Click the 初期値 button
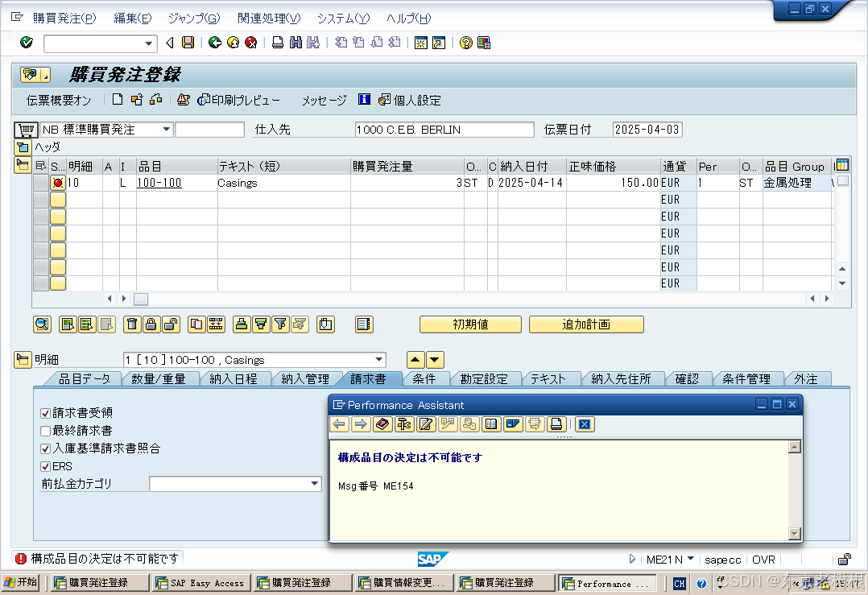Image resolution: width=868 pixels, height=595 pixels. pos(470,324)
